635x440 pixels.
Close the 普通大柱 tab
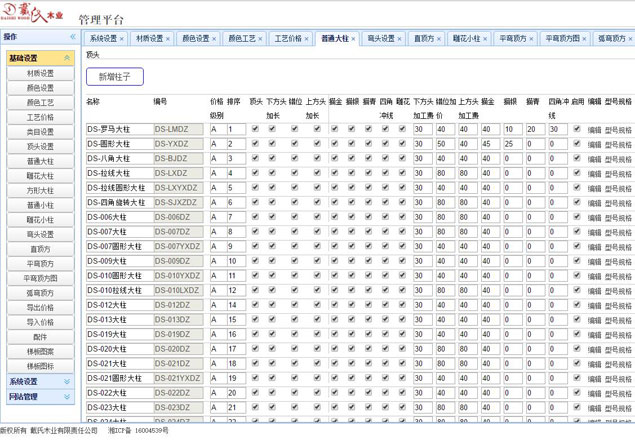[353, 39]
